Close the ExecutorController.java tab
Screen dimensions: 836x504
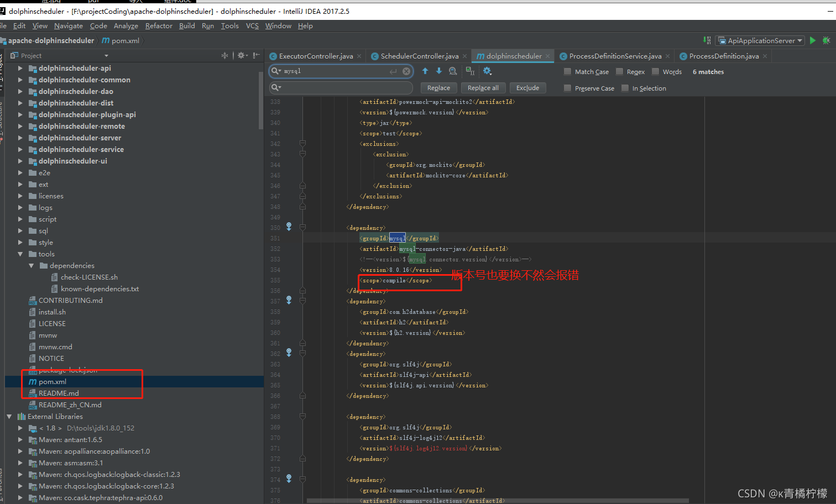(359, 56)
